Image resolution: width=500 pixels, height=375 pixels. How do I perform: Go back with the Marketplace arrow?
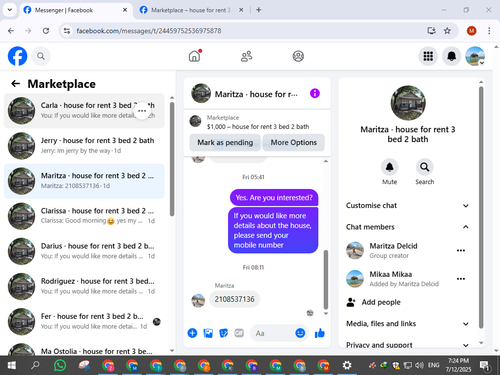click(x=16, y=84)
